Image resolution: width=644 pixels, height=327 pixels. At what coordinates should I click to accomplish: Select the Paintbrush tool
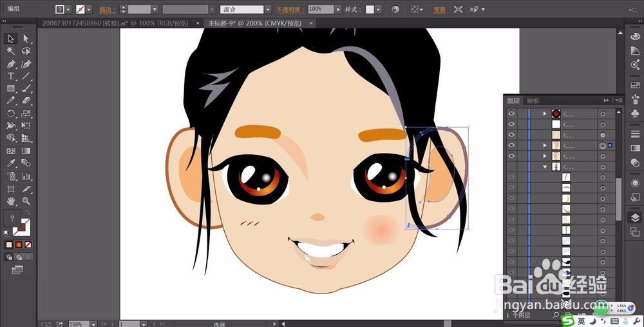[26, 88]
